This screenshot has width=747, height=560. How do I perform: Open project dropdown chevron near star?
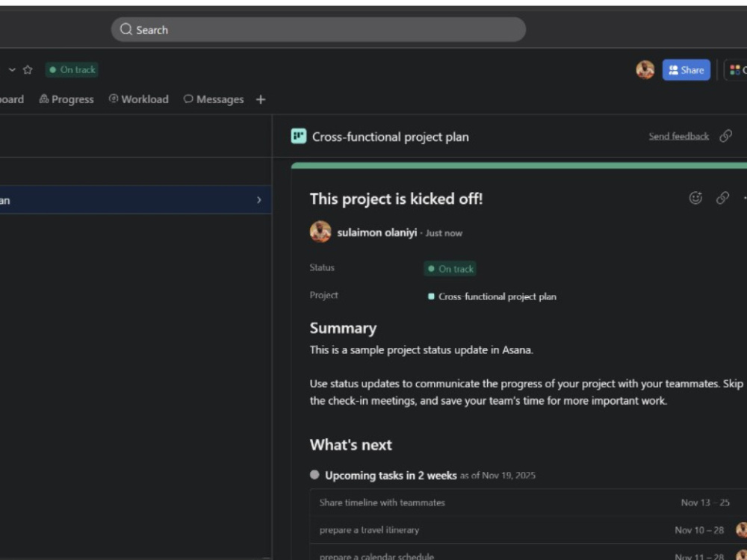point(13,69)
